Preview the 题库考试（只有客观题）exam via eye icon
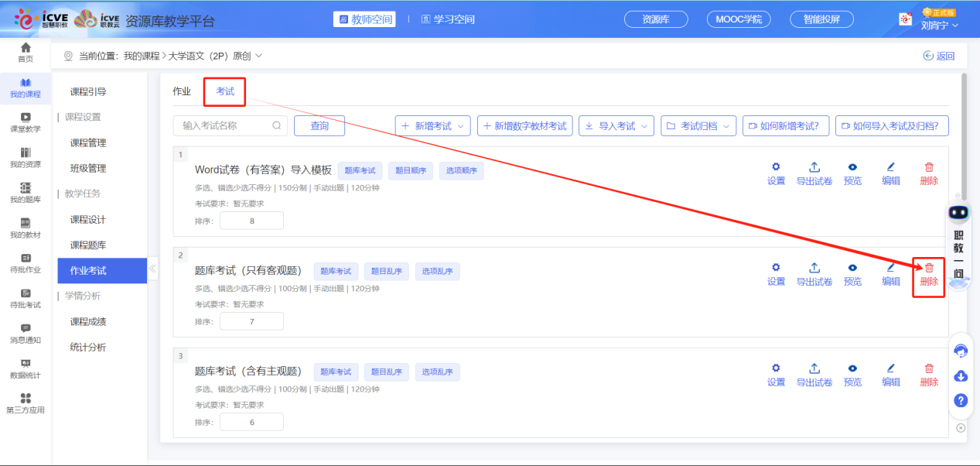 click(852, 268)
